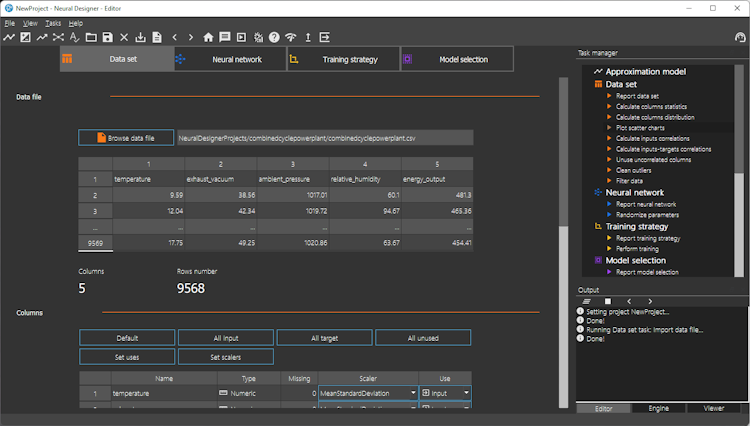Switch to the Viewer bottom tab
Viewport: 750px width, 426px height.
click(x=714, y=408)
